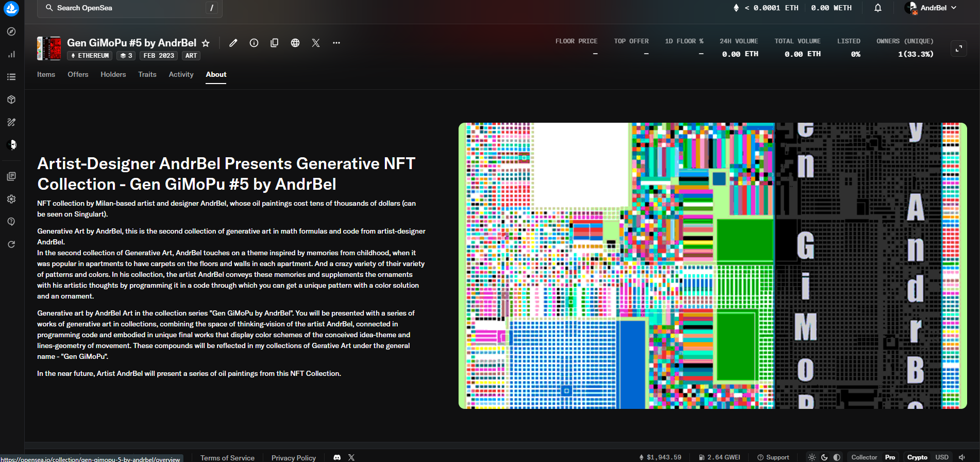The height and width of the screenshot is (462, 980).
Task: Edit collection using the pencil icon
Action: point(233,43)
